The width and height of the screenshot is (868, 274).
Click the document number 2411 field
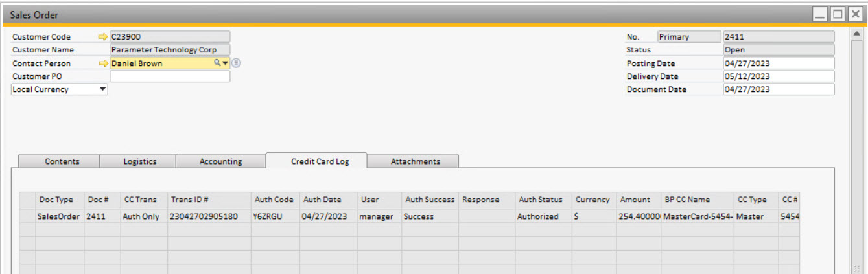coord(779,37)
